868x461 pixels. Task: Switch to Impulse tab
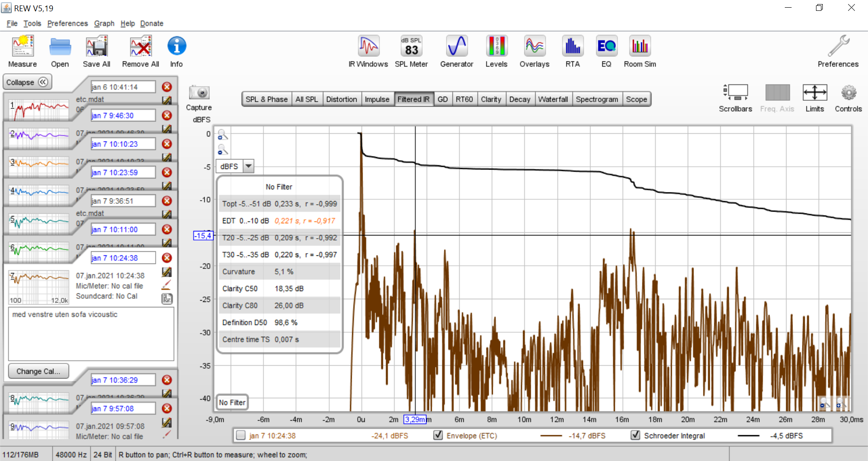click(377, 99)
